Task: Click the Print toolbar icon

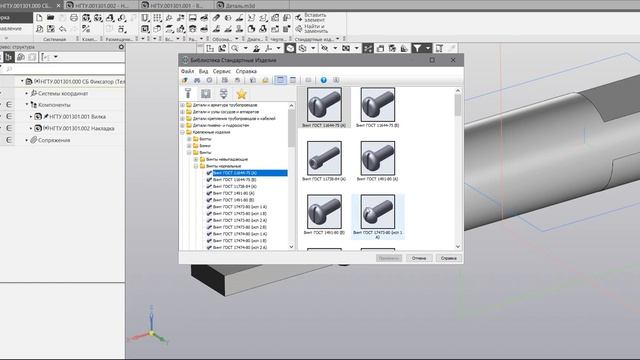Action: [x=74, y=18]
